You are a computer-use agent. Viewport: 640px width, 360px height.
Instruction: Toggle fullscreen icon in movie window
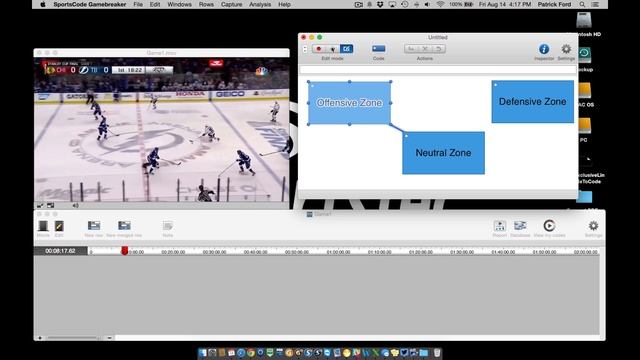(x=40, y=205)
